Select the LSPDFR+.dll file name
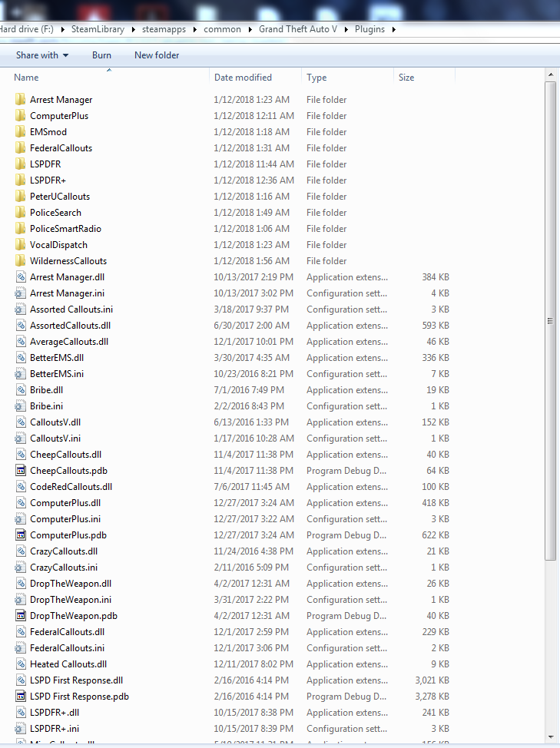This screenshot has width=560, height=748. coord(55,712)
